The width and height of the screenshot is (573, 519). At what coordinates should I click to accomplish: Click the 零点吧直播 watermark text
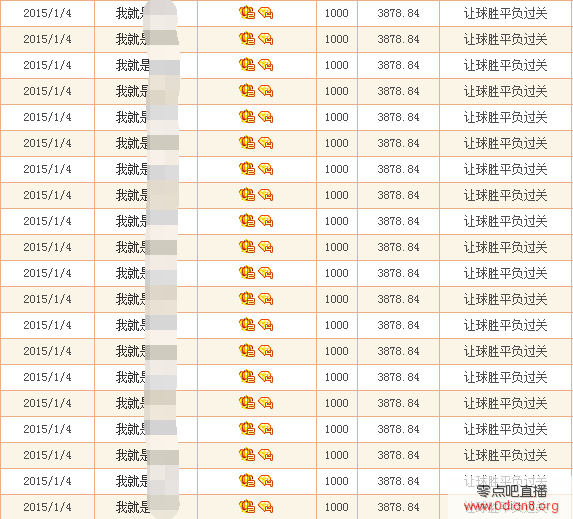(512, 491)
